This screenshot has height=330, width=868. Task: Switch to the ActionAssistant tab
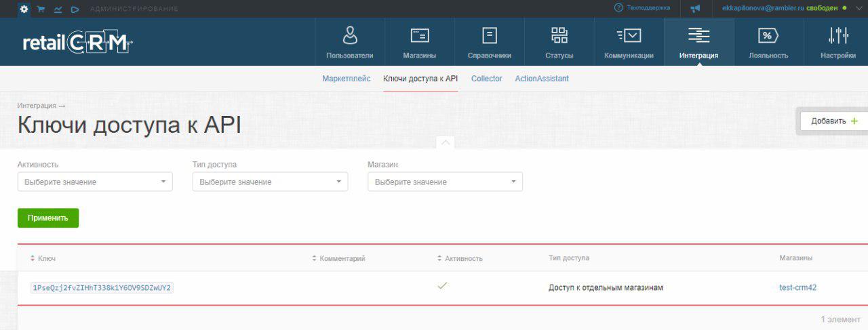point(542,79)
